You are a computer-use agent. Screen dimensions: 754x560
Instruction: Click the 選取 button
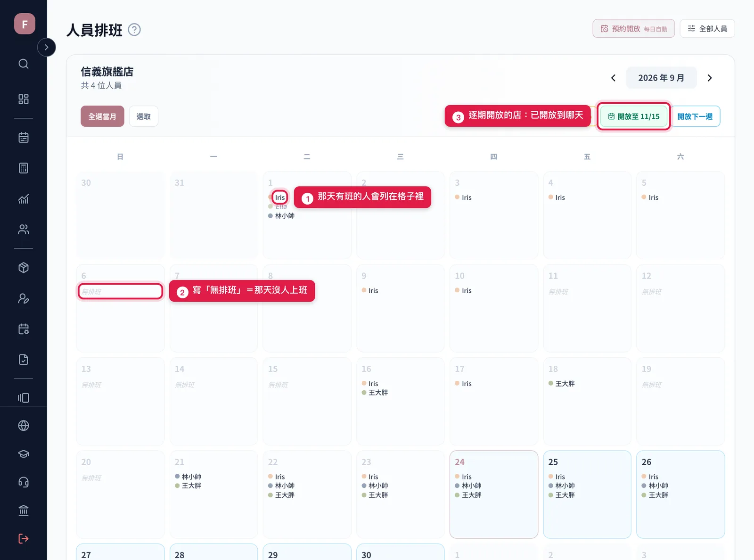(144, 116)
